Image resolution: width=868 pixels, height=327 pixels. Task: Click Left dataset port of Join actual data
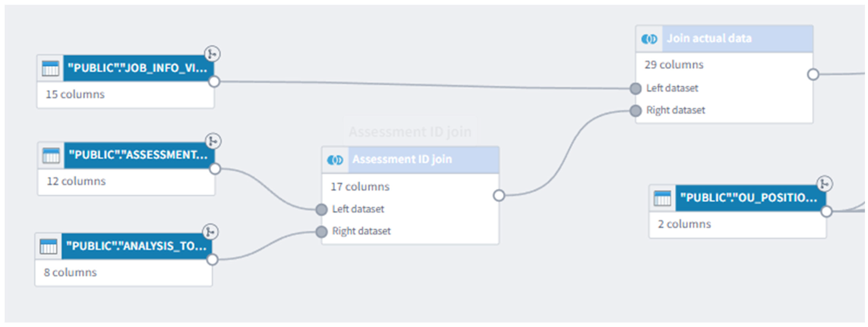[635, 88]
